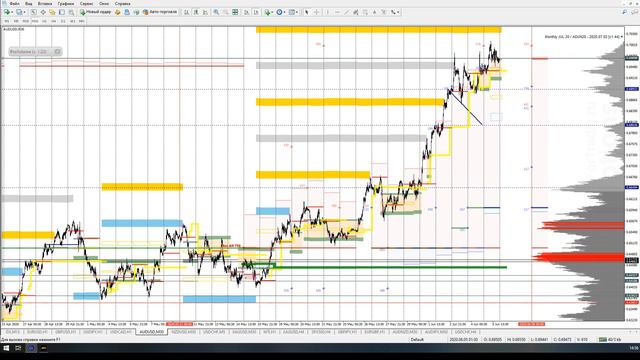Screen dimensions: 640x360
Task: Select the text label tool
Action: [x=384, y=12]
